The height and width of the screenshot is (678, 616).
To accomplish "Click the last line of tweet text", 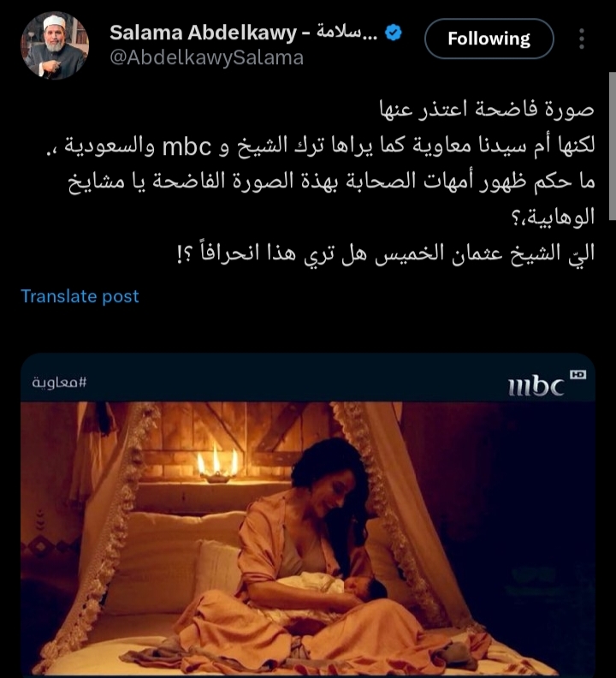I will point(386,253).
